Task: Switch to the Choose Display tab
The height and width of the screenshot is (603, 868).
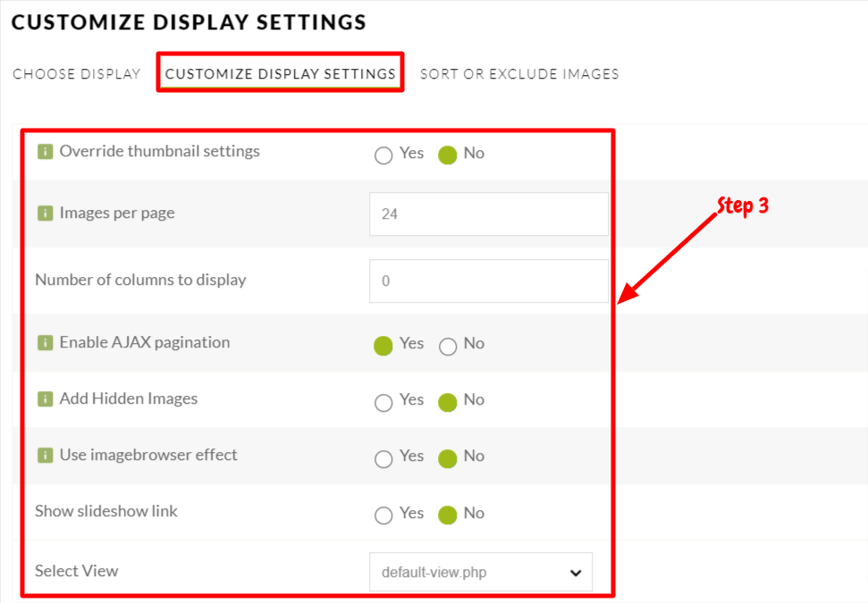Action: [76, 74]
